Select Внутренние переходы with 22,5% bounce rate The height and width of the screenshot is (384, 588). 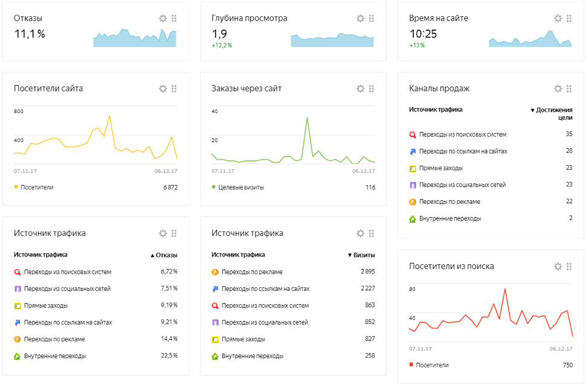click(x=54, y=356)
